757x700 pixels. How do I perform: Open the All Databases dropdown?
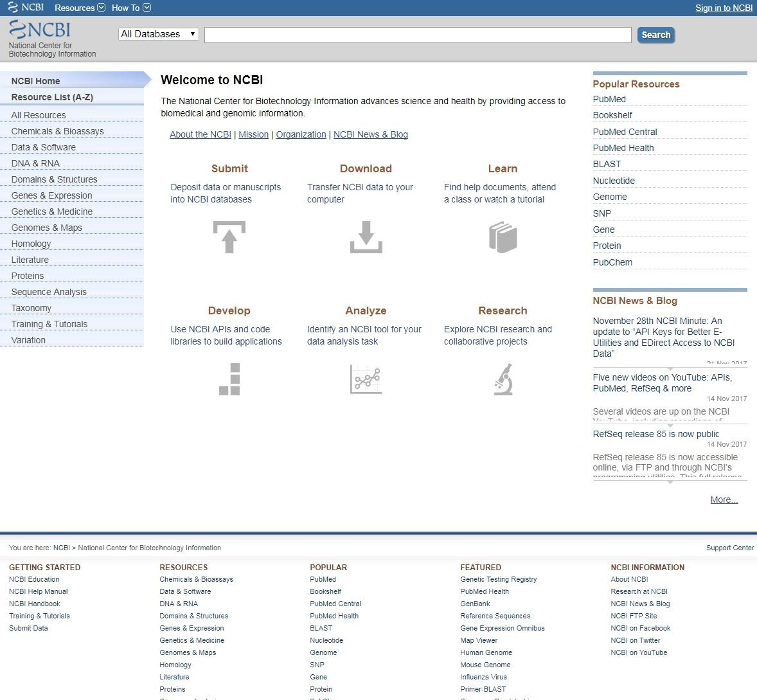(x=158, y=34)
